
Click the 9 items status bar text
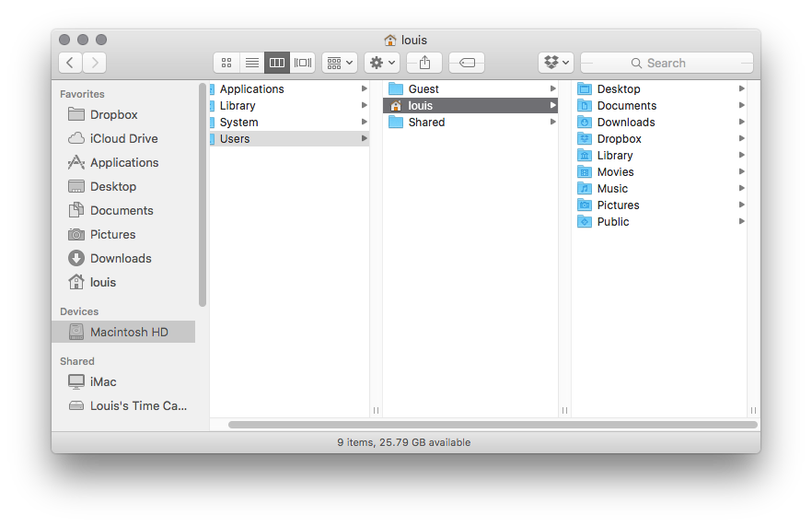[x=404, y=442]
